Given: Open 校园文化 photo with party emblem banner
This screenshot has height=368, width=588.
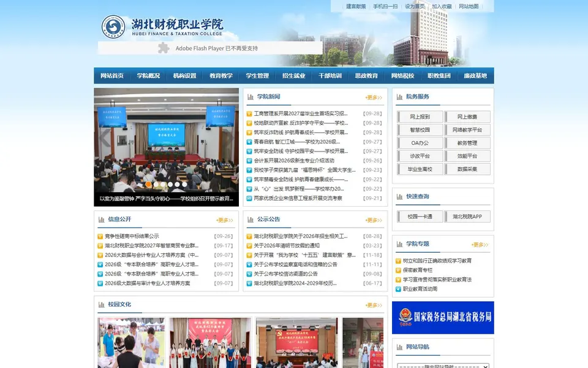Looking at the screenshot, I should tap(296, 343).
